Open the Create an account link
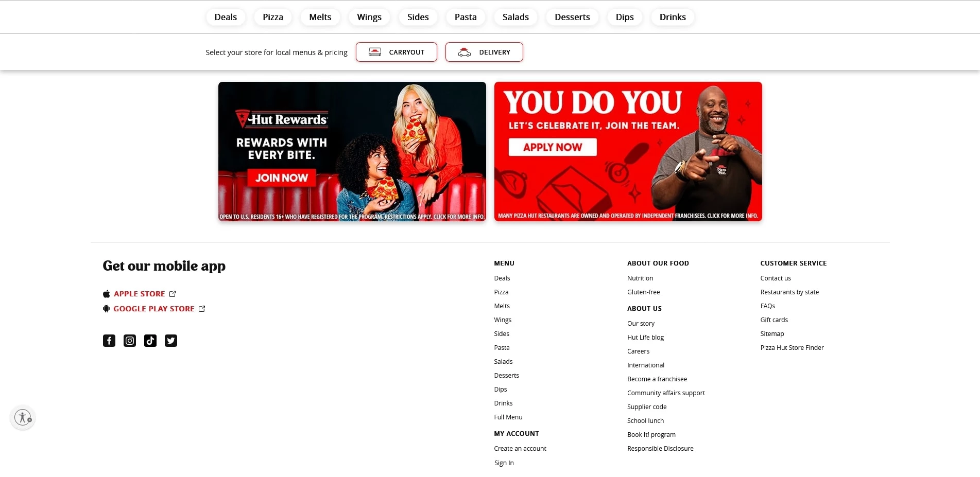This screenshot has height=477, width=980. click(520, 449)
